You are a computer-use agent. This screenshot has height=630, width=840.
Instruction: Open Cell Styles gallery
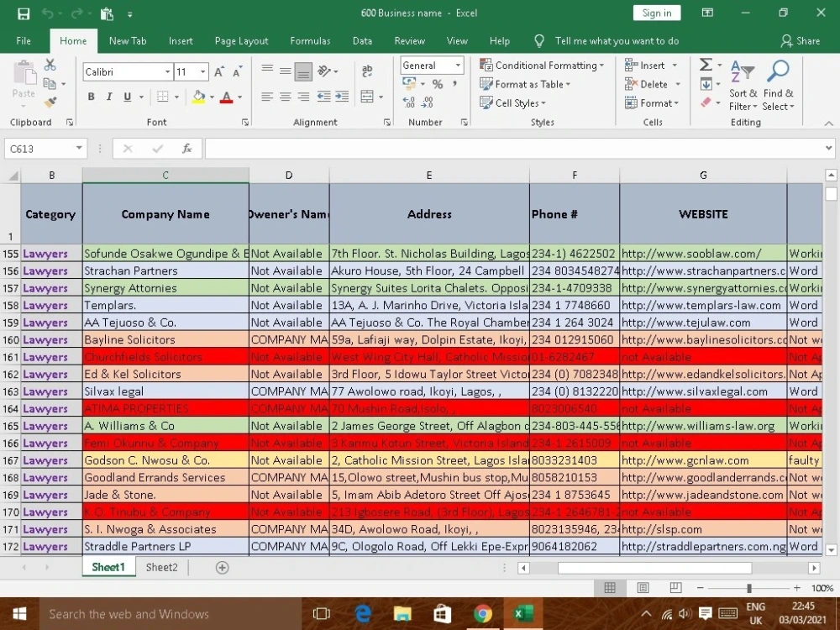(512, 102)
